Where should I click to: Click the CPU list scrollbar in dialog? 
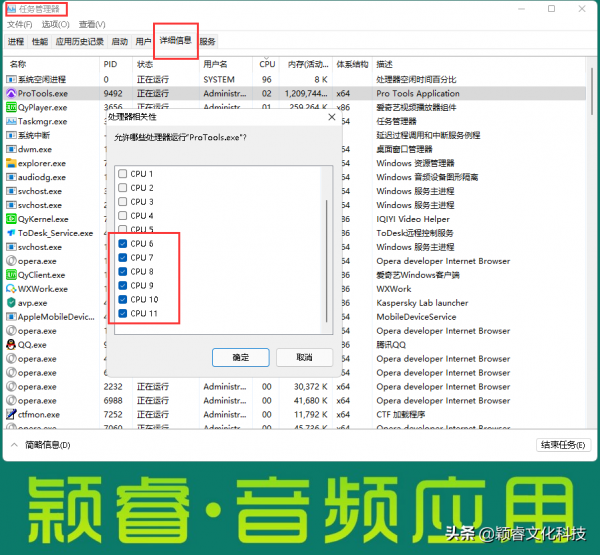(326, 260)
